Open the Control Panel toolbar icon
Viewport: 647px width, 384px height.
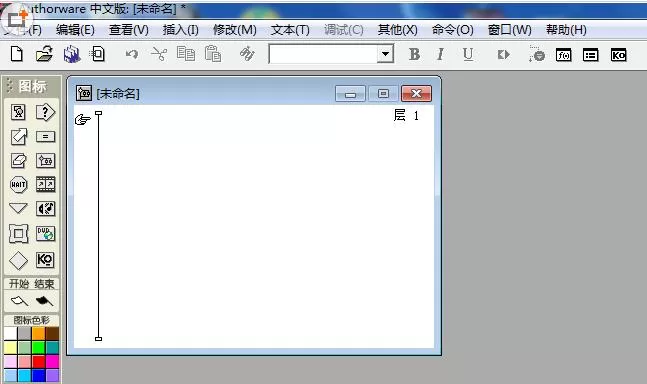tap(536, 54)
